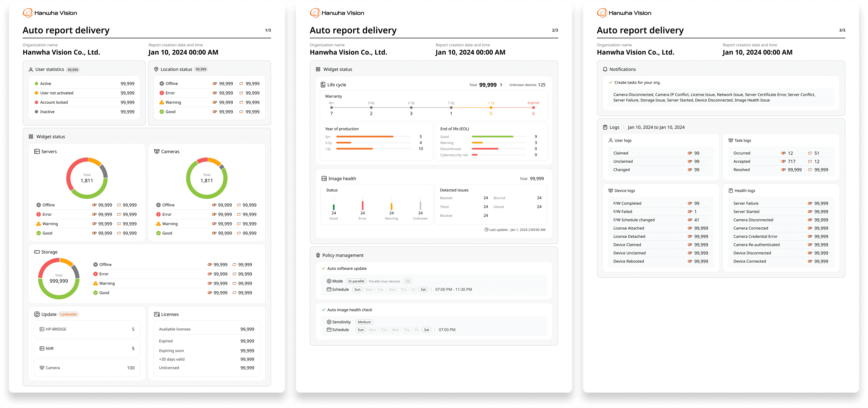Select Sat in software update schedule

click(423, 289)
